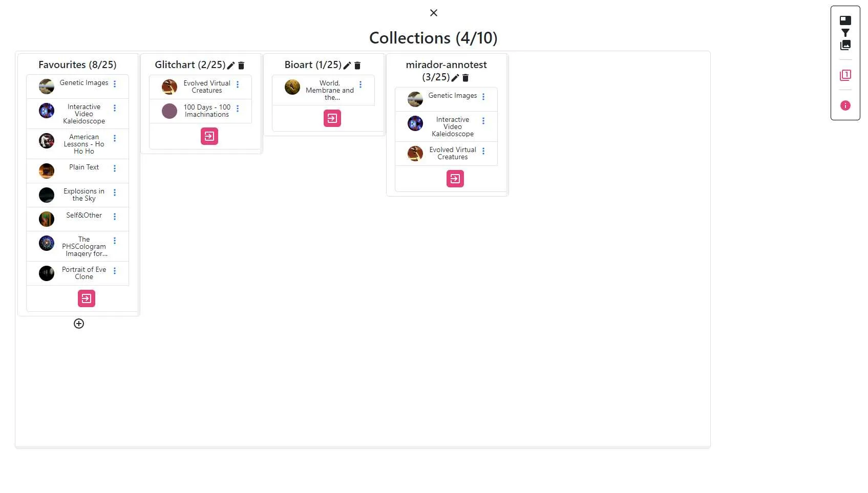Delete the mirador-annotest collection
Viewport: 868px width, 493px height.
tap(465, 78)
